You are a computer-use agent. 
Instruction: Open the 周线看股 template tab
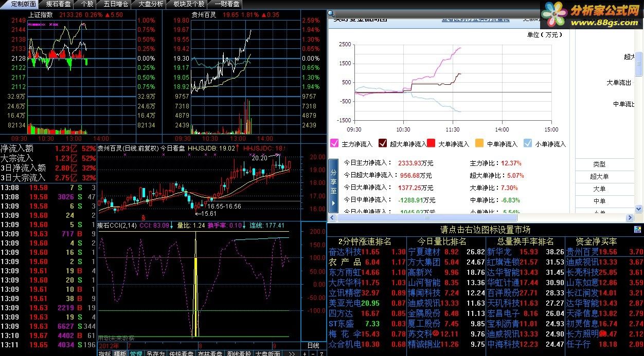point(239,353)
